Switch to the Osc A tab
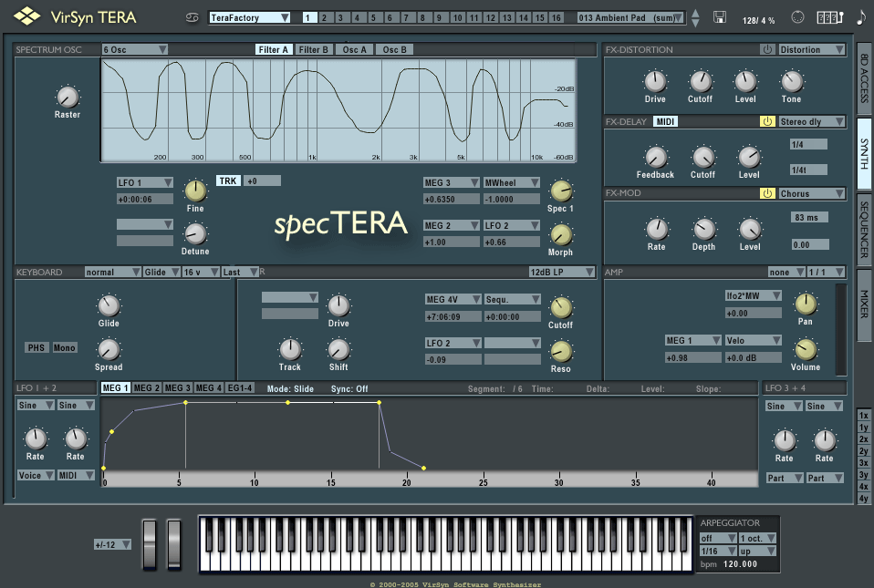The height and width of the screenshot is (588, 874). point(355,49)
